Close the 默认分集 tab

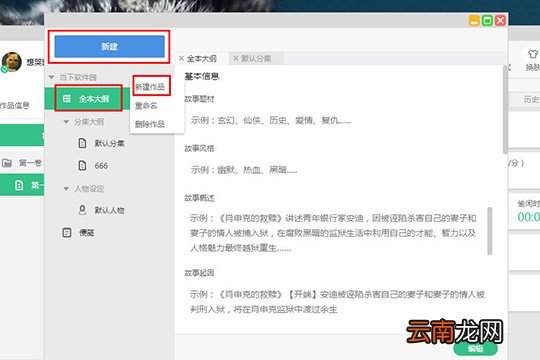click(x=236, y=59)
